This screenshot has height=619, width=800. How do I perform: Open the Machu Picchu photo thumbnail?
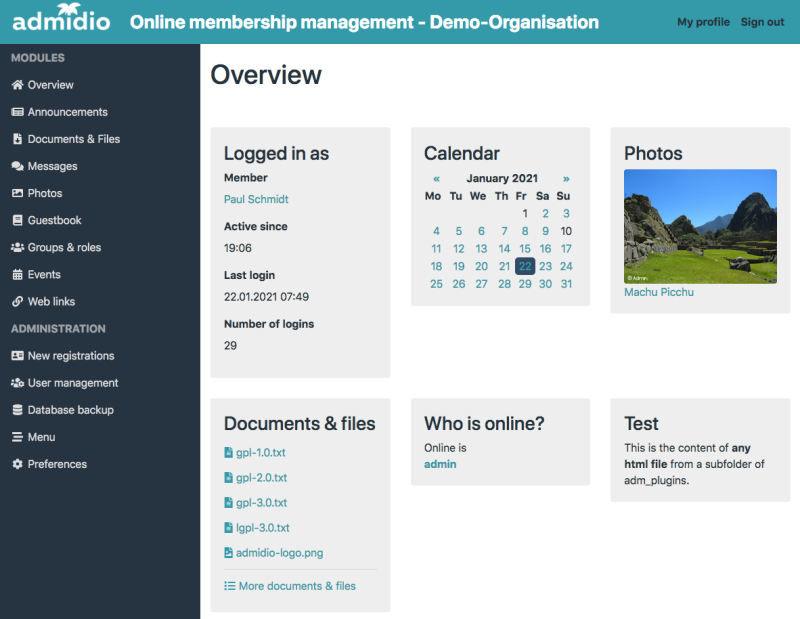pyautogui.click(x=700, y=226)
